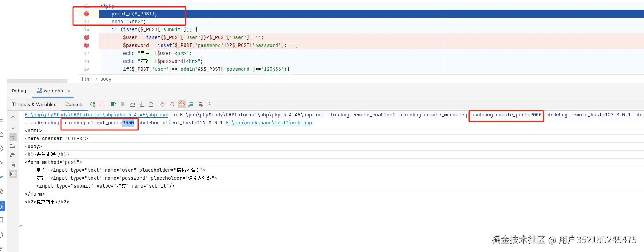Image resolution: width=644 pixels, height=252 pixels.
Task: Click line number 14 in the gutter
Action: coord(87,29)
